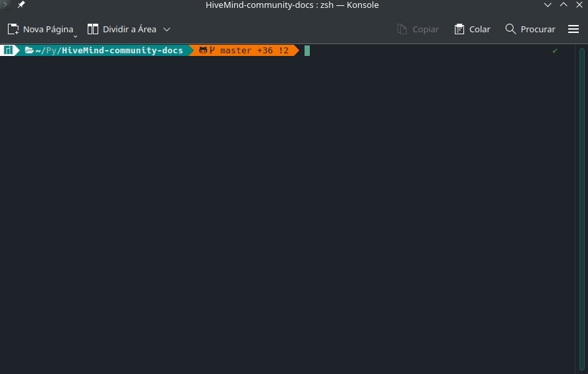
Task: Click the terminal vertical scrollbar
Action: [x=581, y=209]
